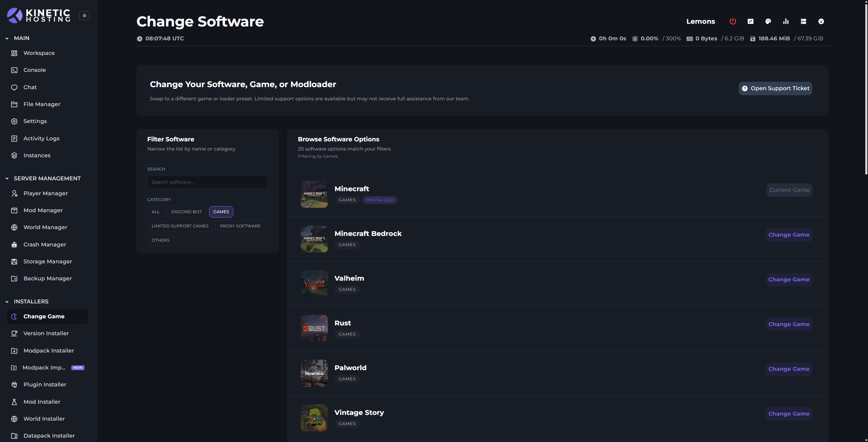868x442 pixels.
Task: Click the sidebar settings gear button
Action: point(84,16)
